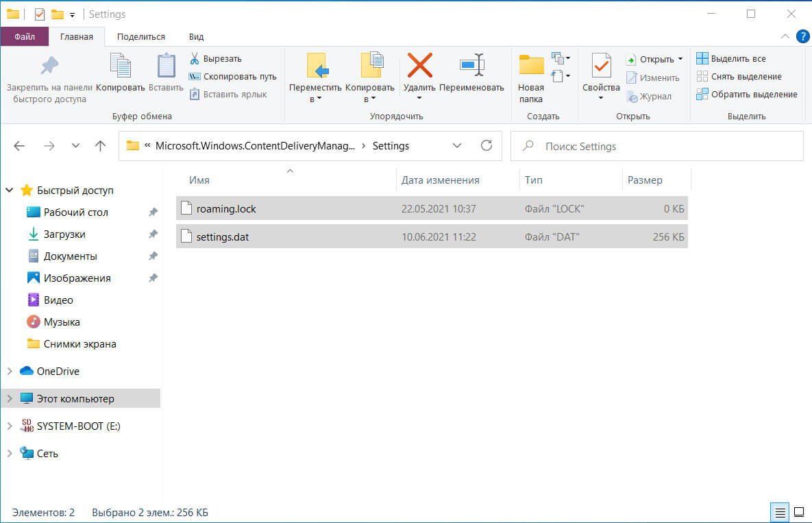The height and width of the screenshot is (523, 812).
Task: Refresh the folder view
Action: click(487, 145)
